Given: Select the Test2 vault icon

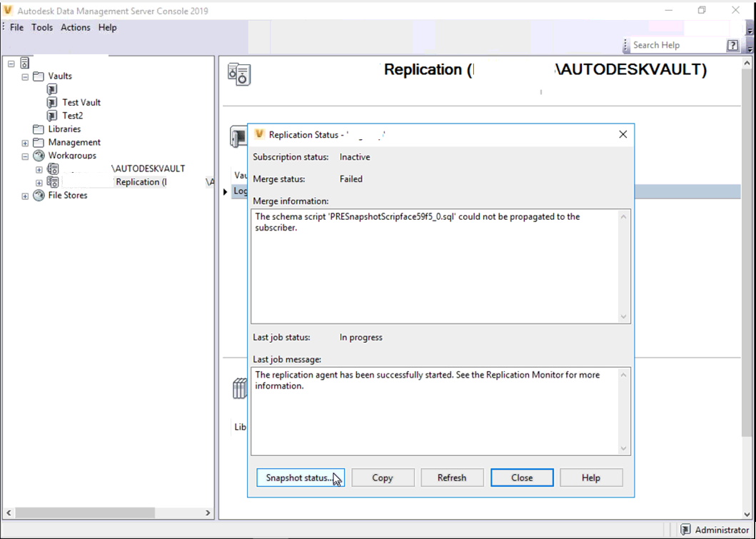Looking at the screenshot, I should pos(51,115).
